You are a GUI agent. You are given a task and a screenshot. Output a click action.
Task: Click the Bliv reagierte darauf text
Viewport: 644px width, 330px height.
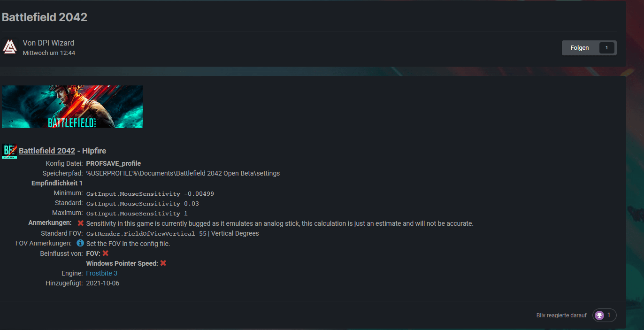pyautogui.click(x=561, y=315)
